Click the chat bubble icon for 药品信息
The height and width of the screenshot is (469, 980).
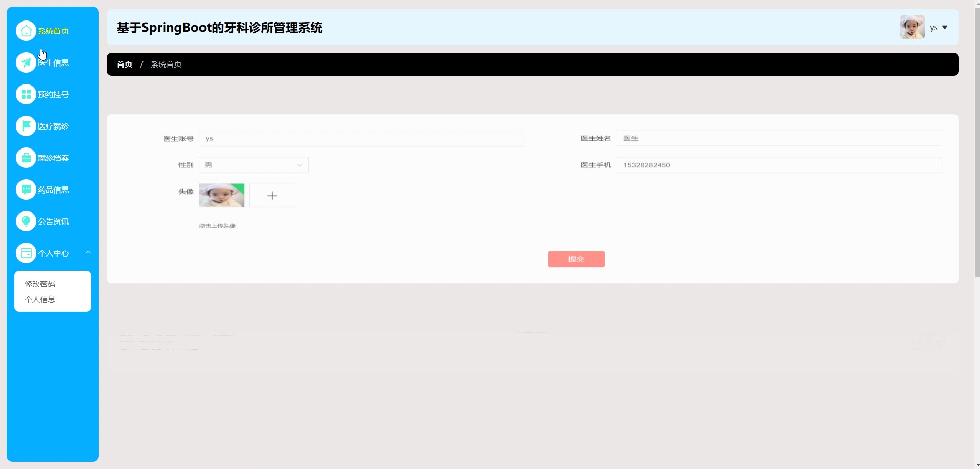point(26,189)
